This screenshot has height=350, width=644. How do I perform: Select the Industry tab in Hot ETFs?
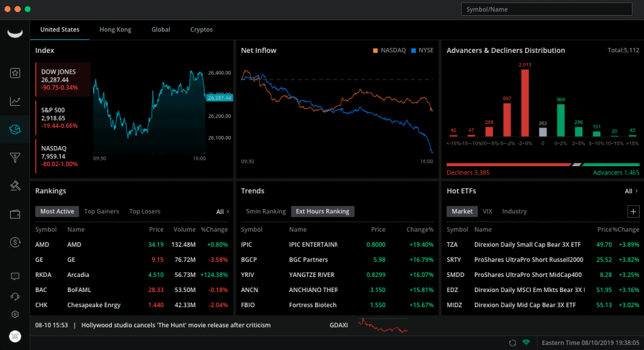click(514, 212)
